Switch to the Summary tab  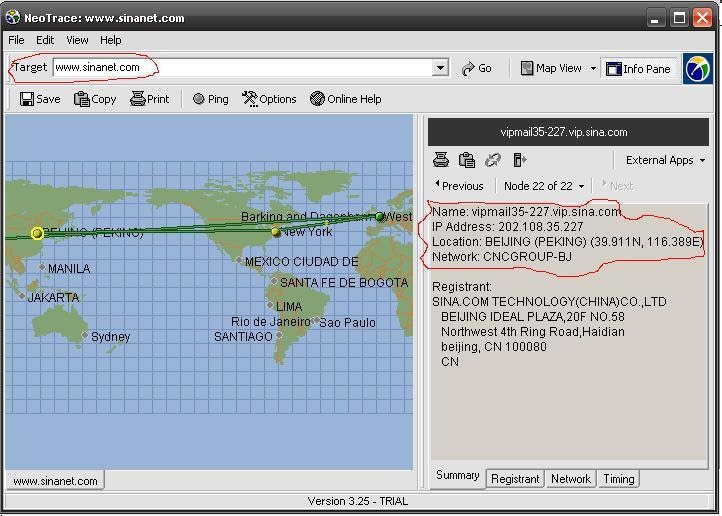(x=457, y=475)
